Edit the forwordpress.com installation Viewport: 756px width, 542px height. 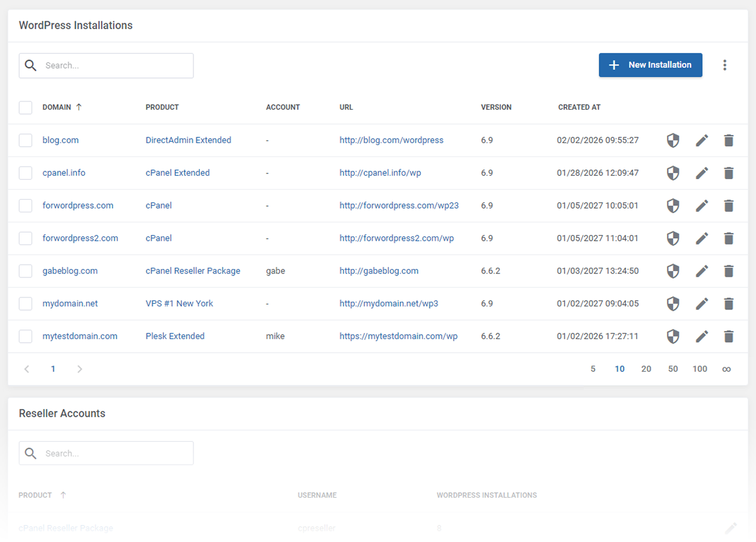702,206
